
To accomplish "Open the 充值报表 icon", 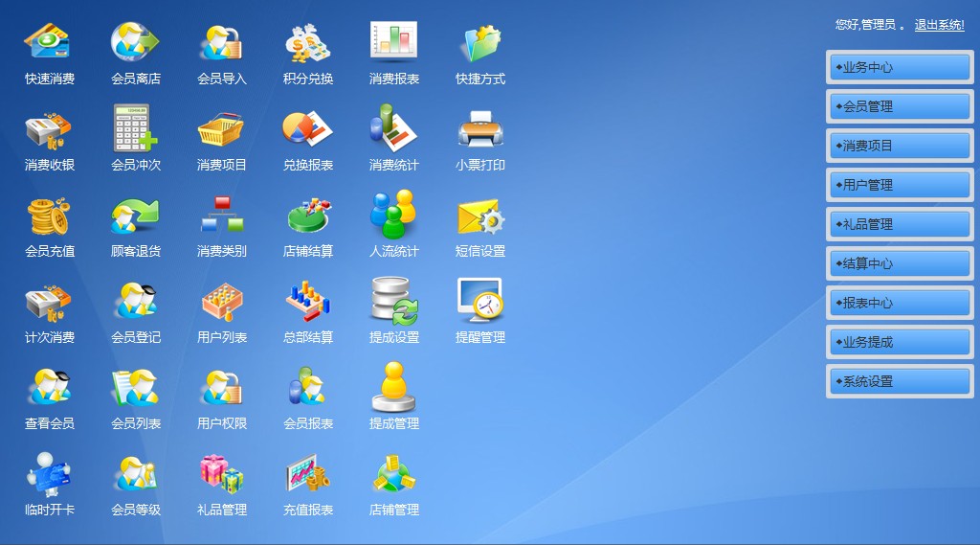I will point(307,474).
